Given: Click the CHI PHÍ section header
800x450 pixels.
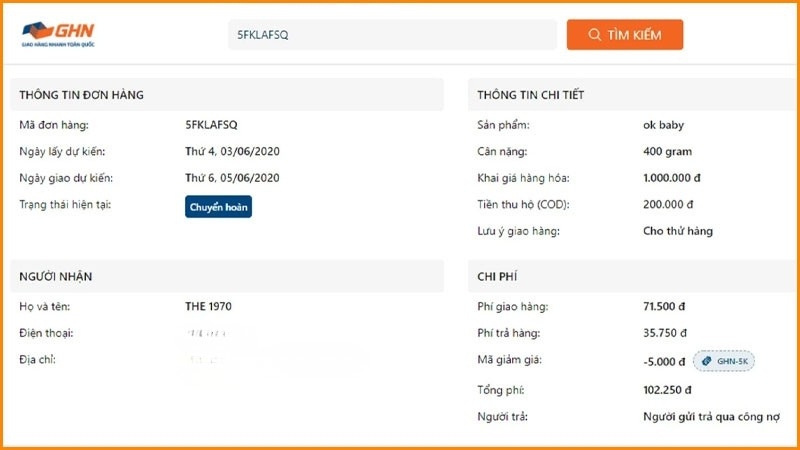Looking at the screenshot, I should click(497, 277).
